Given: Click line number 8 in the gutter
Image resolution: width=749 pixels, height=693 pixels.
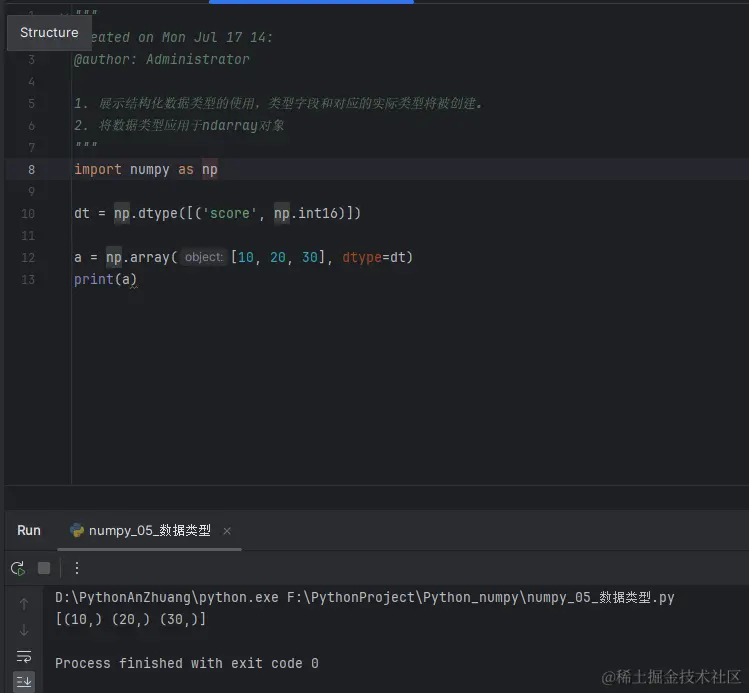Looking at the screenshot, I should (x=32, y=170).
